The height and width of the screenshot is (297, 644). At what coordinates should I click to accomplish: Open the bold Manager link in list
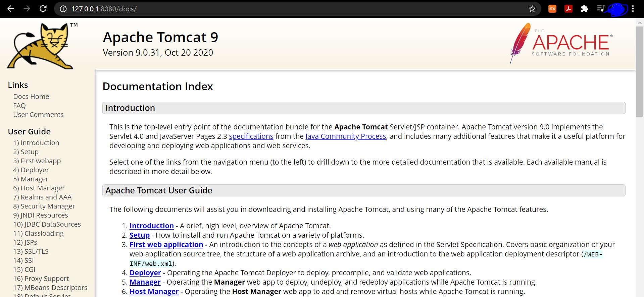[145, 282]
